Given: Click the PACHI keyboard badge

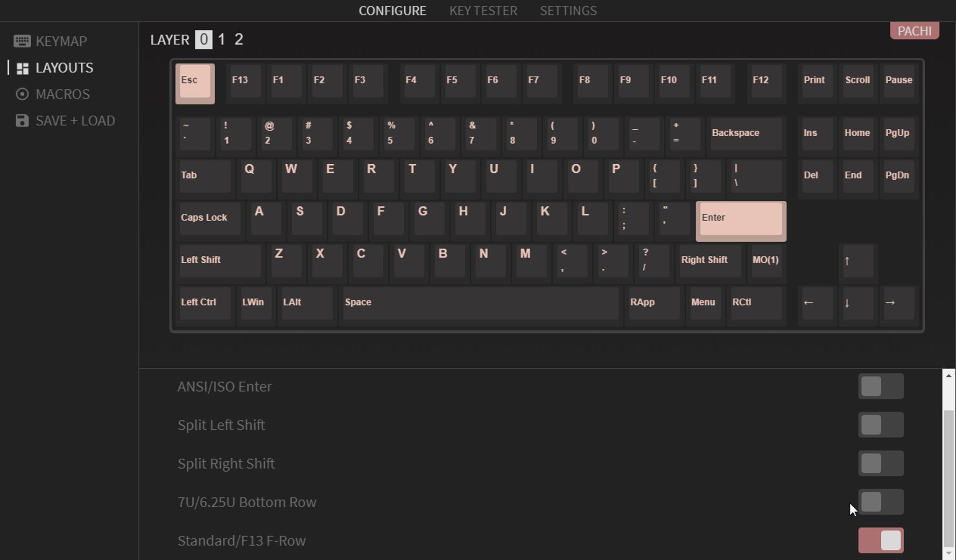Looking at the screenshot, I should 914,31.
